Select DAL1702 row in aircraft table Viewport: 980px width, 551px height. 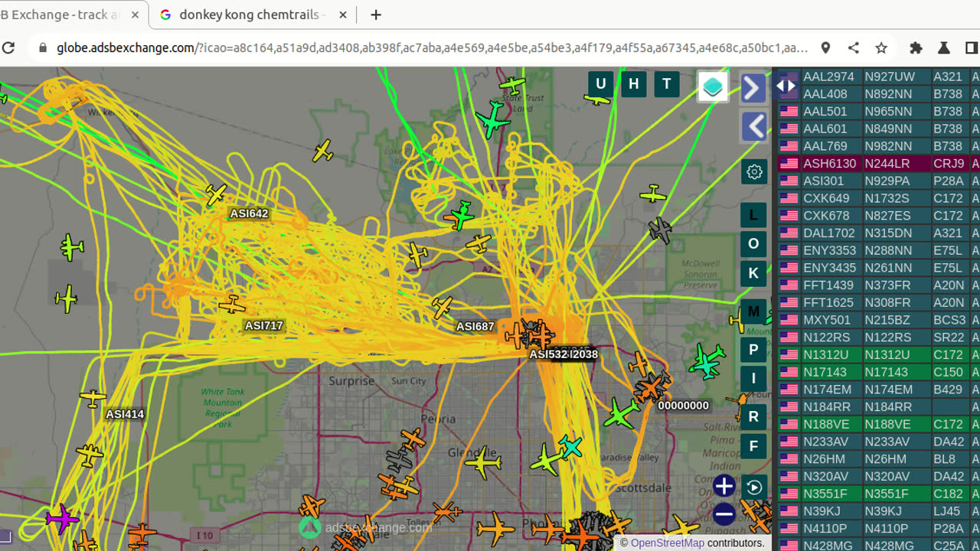click(x=879, y=233)
